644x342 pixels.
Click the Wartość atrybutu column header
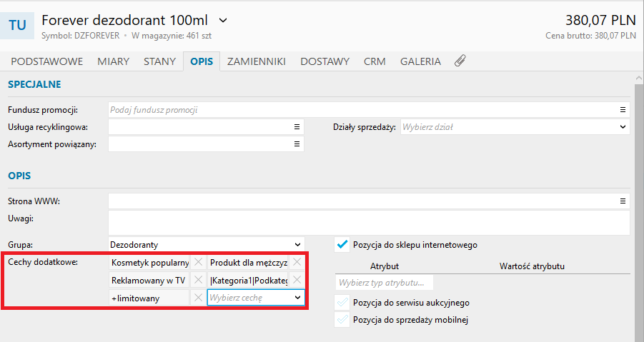click(532, 266)
